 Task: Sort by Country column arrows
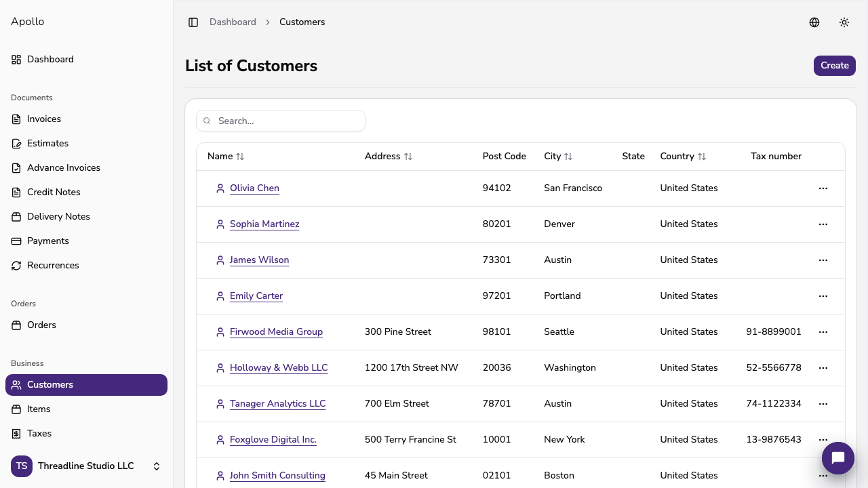(x=702, y=157)
